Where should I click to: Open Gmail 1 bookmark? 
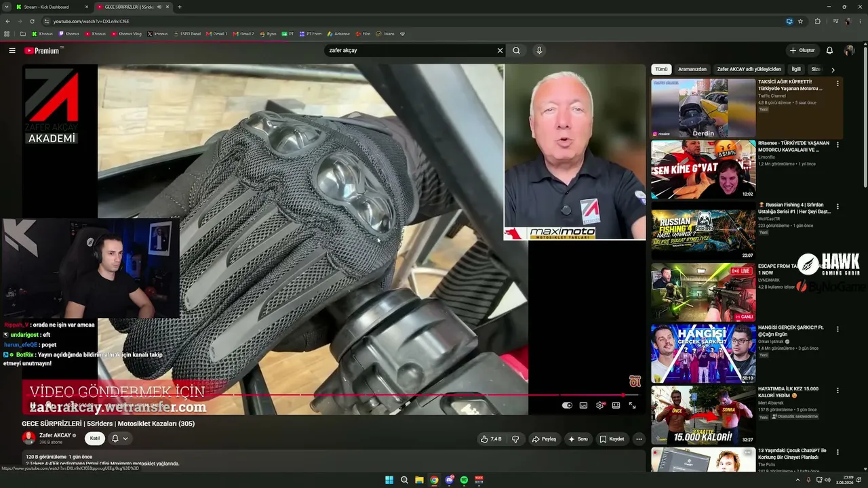[x=216, y=33]
